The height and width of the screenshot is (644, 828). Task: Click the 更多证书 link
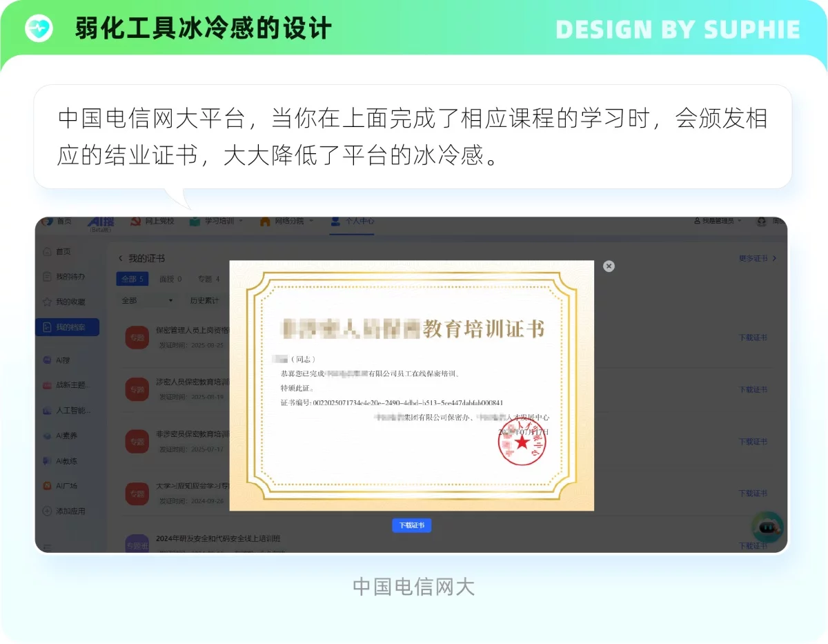(758, 258)
